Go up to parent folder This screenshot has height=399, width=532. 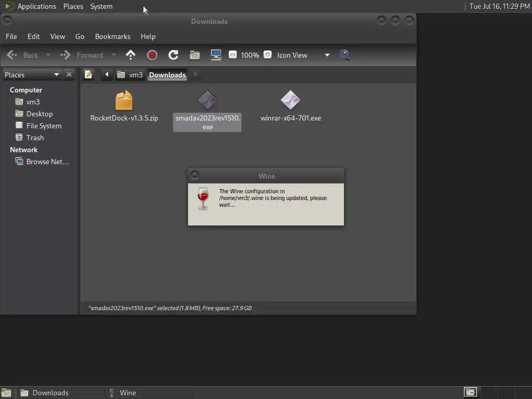(130, 55)
